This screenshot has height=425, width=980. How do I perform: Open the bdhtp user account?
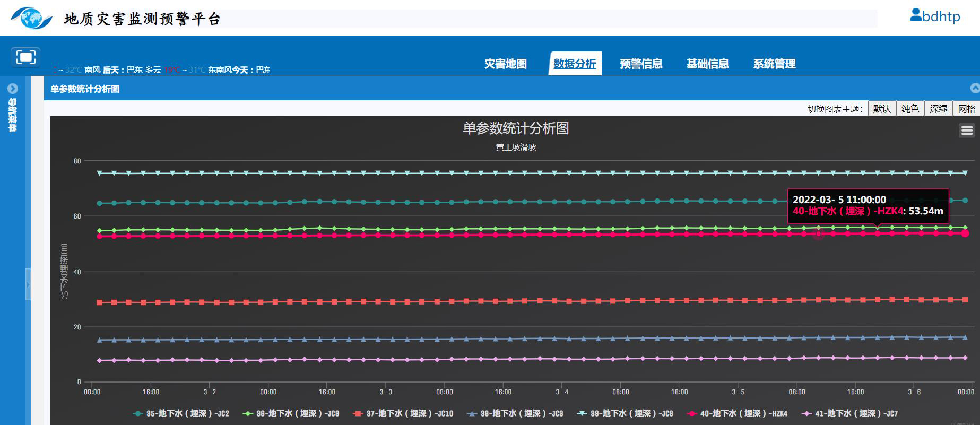(x=935, y=16)
